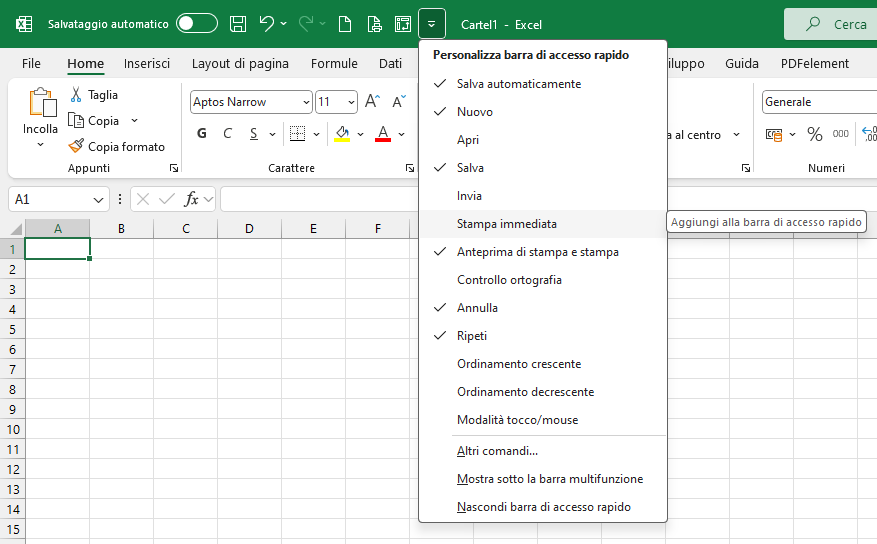This screenshot has height=544, width=877.
Task: Switch to the Formule tab
Action: click(x=334, y=64)
